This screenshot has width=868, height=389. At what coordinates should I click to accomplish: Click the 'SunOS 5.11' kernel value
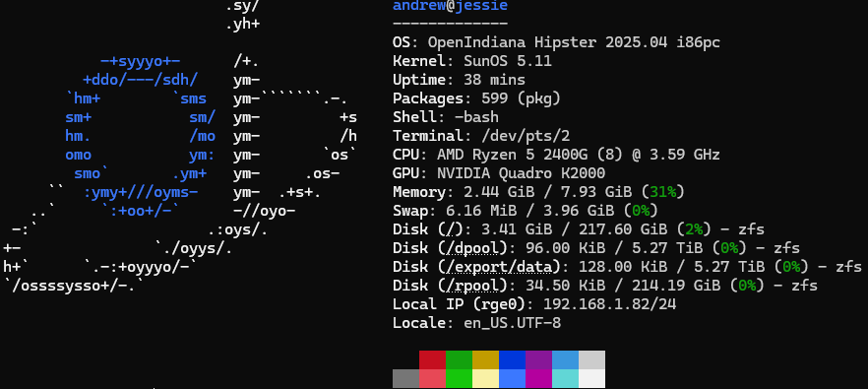coord(508,61)
